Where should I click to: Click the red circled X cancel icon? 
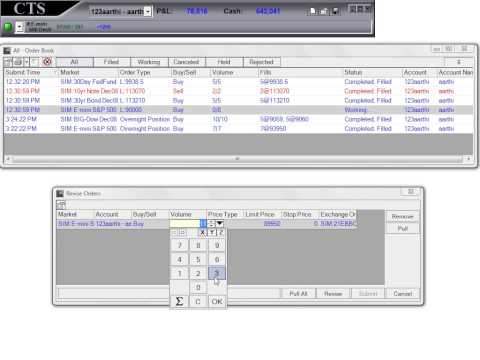pos(48,62)
